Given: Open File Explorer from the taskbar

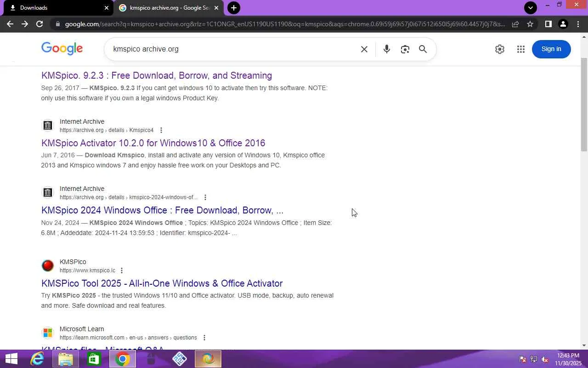Looking at the screenshot, I should click(x=66, y=359).
